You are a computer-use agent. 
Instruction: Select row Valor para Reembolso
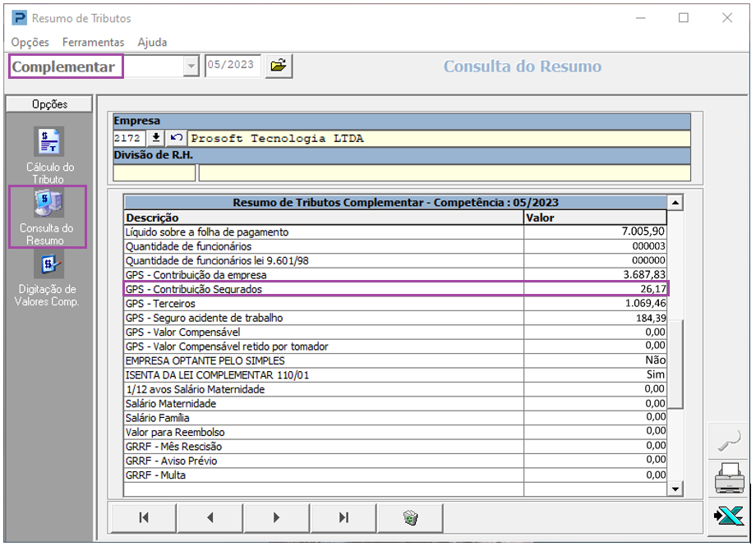395,432
